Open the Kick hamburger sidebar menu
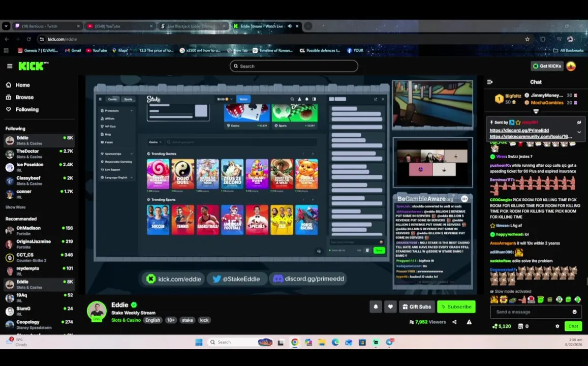 point(10,66)
